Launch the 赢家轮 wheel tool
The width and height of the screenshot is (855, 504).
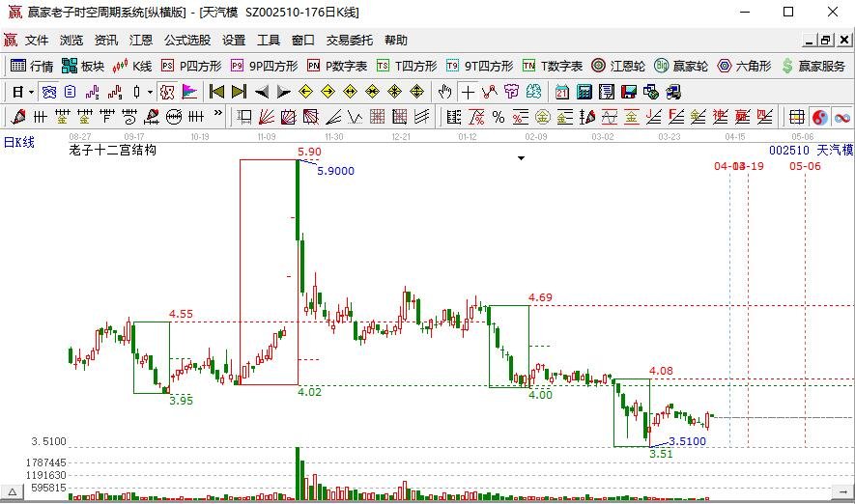[681, 66]
